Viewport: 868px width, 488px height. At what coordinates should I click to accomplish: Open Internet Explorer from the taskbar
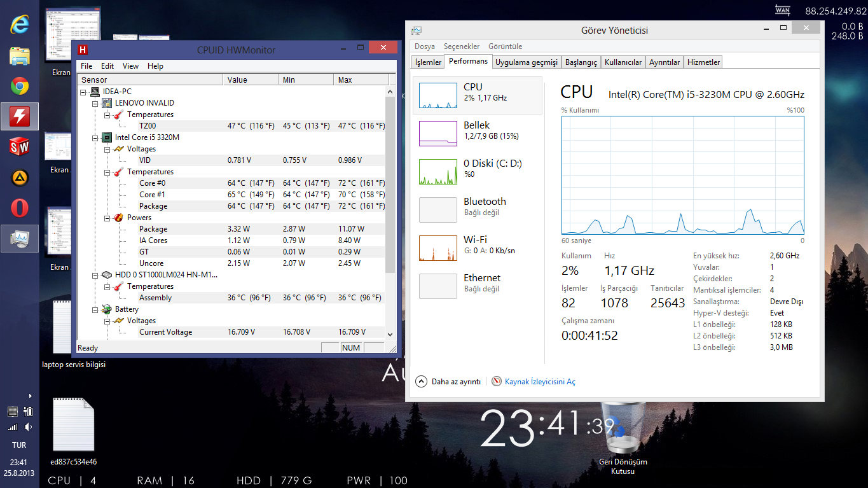[20, 25]
